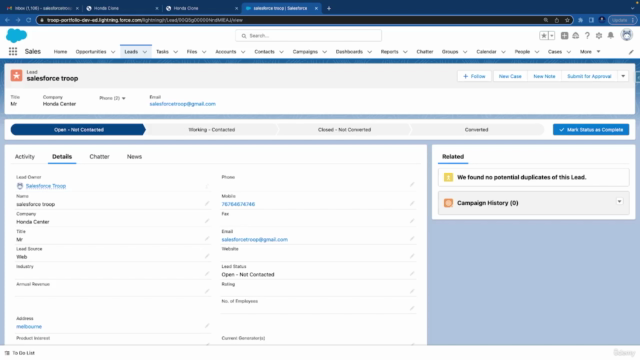The width and height of the screenshot is (640, 360).
Task: Open browser extensions puzzle icon
Action: tap(580, 20)
